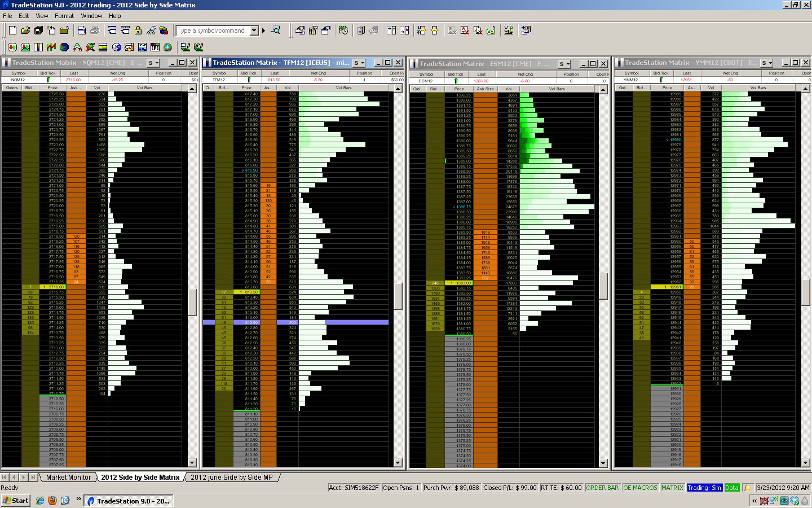Click the ESM12 matrix vertical scrollbar thumb
Viewport: 812px width, 508px height.
[603, 287]
